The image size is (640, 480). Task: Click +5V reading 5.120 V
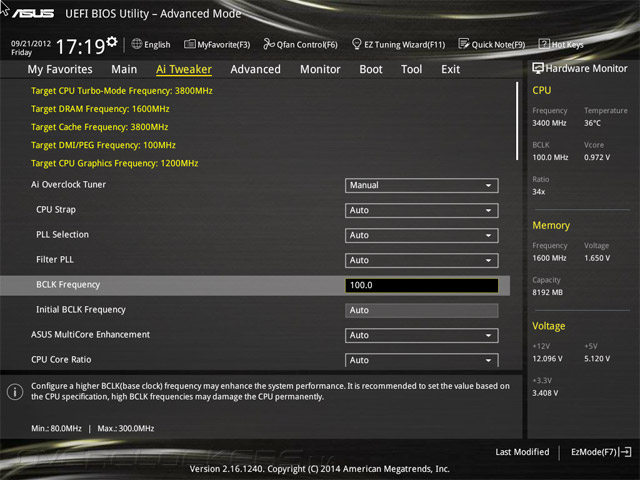(x=597, y=359)
